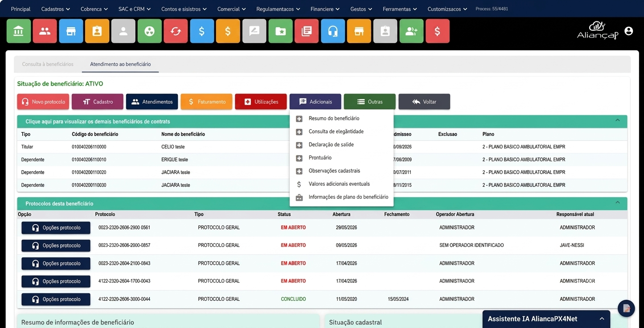The width and height of the screenshot is (644, 328).
Task: Open the Regulamentacos menu
Action: coord(278,9)
